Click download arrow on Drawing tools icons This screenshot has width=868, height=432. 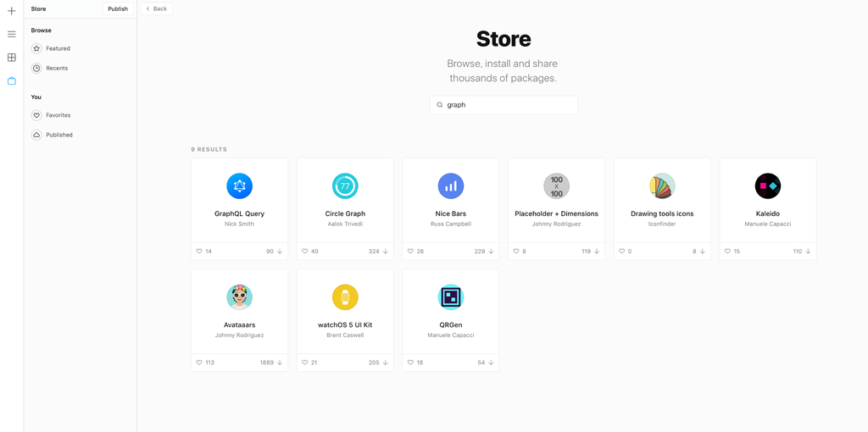point(703,251)
